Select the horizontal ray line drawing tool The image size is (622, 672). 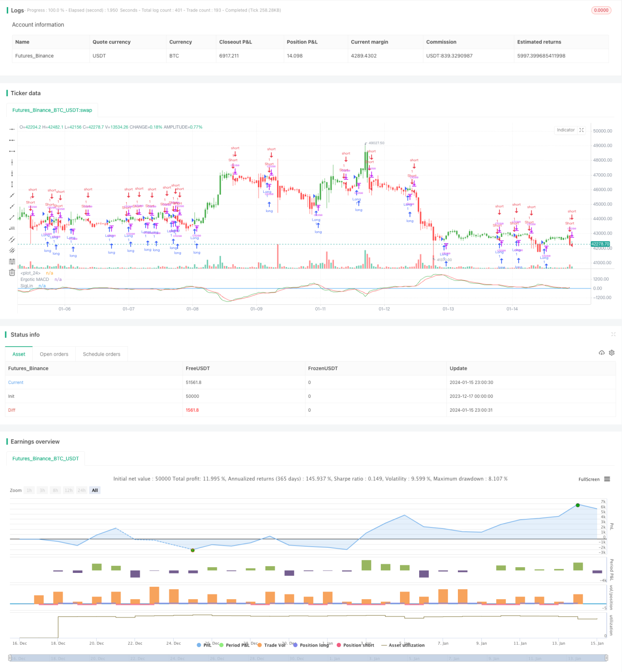[12, 140]
